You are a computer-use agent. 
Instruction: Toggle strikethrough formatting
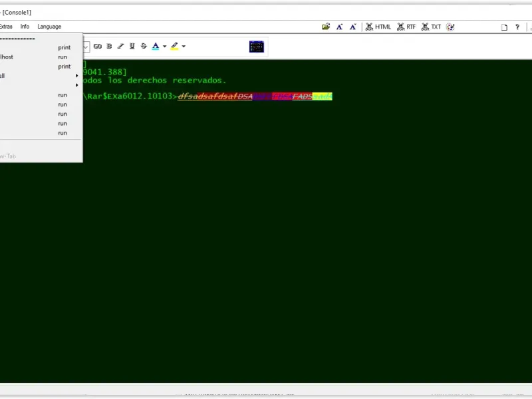(144, 46)
